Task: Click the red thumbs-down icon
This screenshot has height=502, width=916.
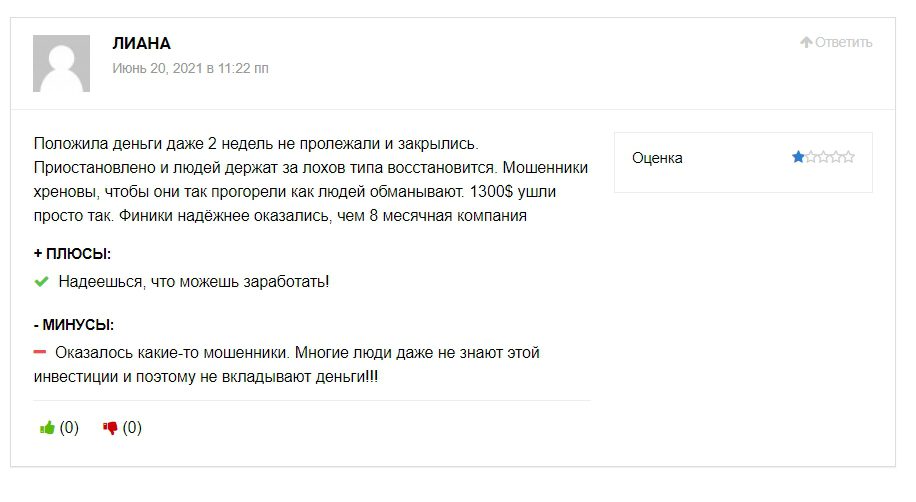Action: pyautogui.click(x=110, y=428)
